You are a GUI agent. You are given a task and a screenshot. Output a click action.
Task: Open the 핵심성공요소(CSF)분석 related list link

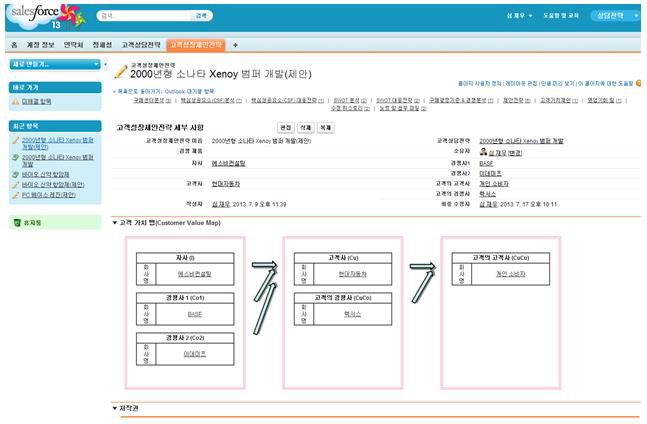tap(211, 101)
